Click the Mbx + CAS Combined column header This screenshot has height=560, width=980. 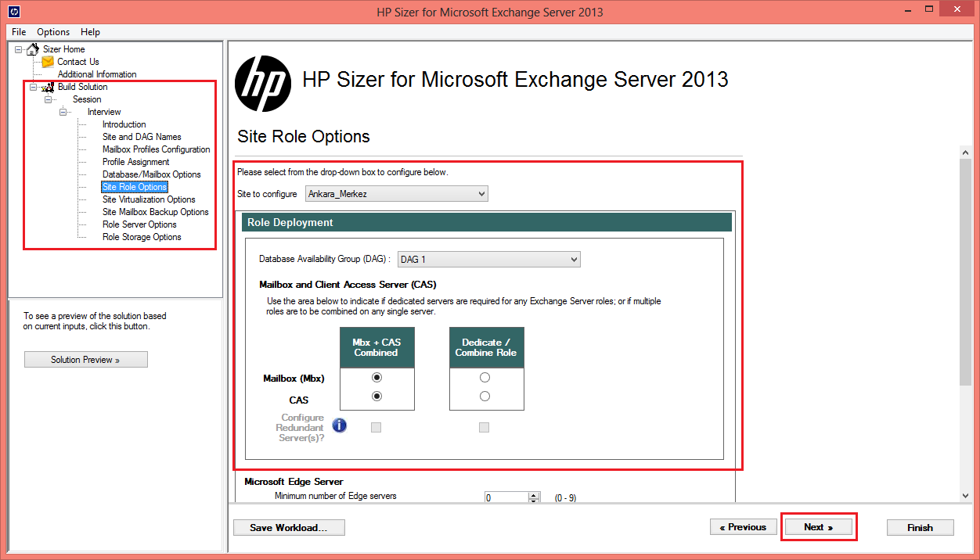377,347
